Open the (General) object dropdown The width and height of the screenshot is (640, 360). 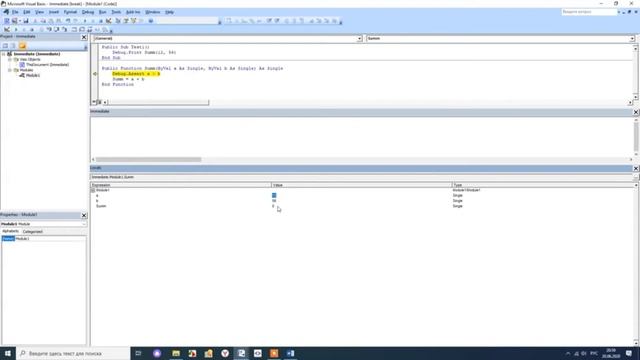click(x=359, y=38)
